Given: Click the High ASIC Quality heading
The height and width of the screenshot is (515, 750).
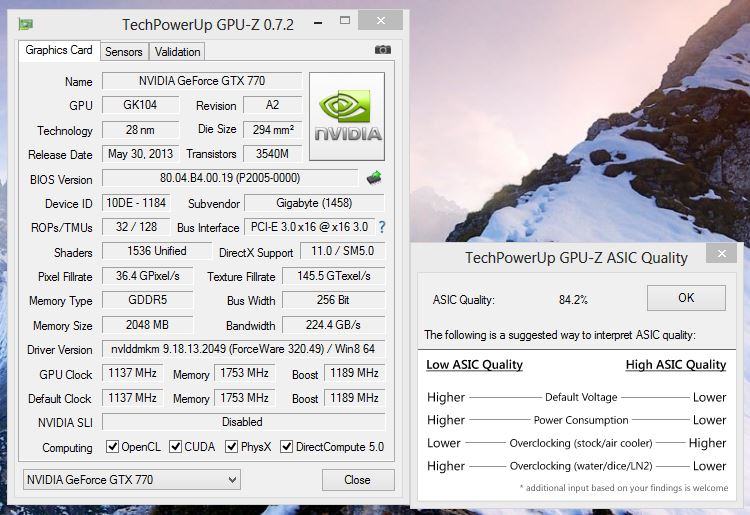Looking at the screenshot, I should pos(676,365).
